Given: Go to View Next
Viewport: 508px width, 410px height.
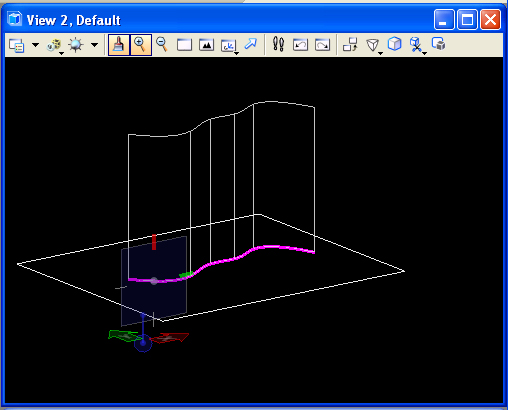Looking at the screenshot, I should click(x=322, y=45).
